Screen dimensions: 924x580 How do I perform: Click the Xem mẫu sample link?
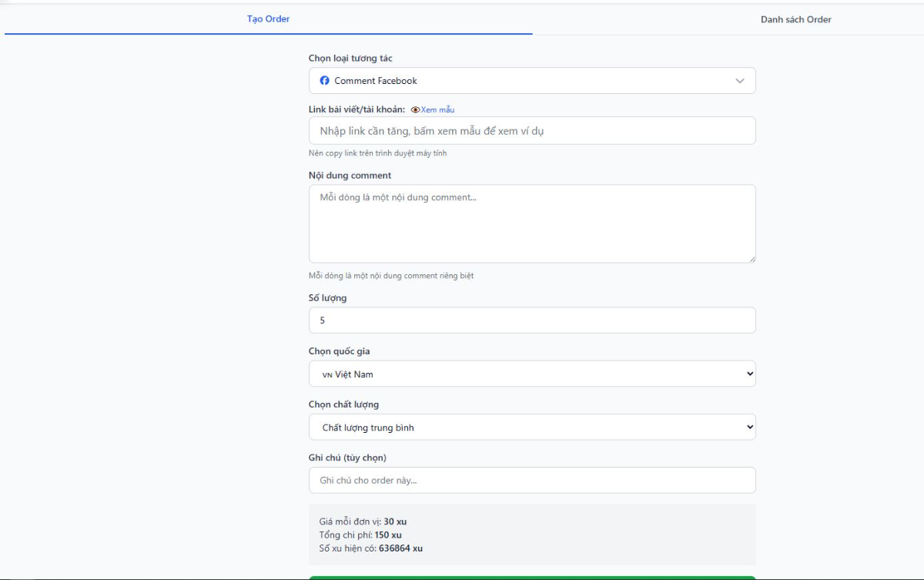click(x=437, y=110)
